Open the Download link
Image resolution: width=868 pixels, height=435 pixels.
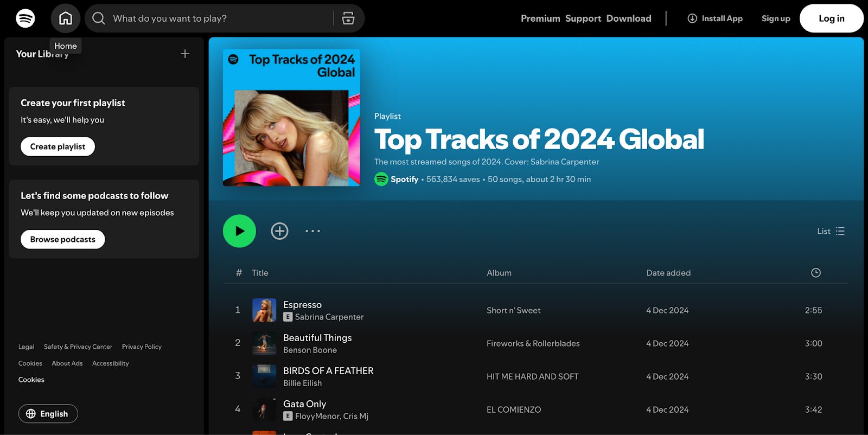[629, 18]
